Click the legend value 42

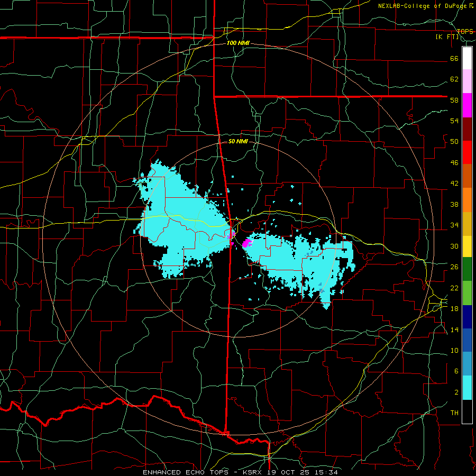tap(454, 184)
